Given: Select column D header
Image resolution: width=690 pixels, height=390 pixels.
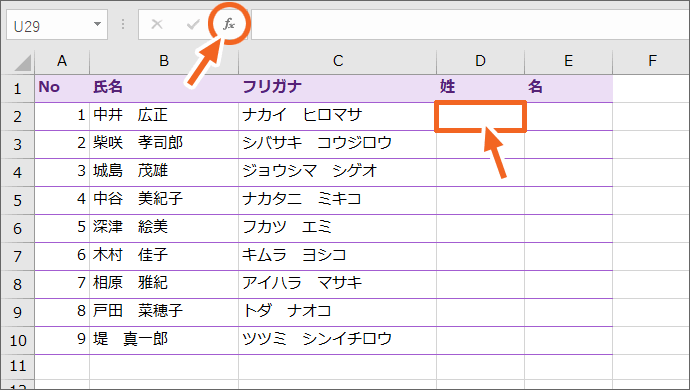Looking at the screenshot, I should [480, 61].
